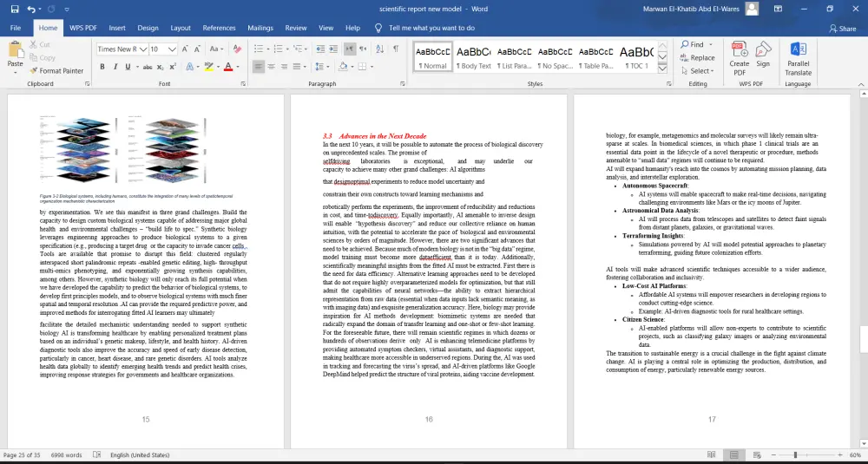
Task: Switch to the Insert tab
Action: [x=117, y=28]
